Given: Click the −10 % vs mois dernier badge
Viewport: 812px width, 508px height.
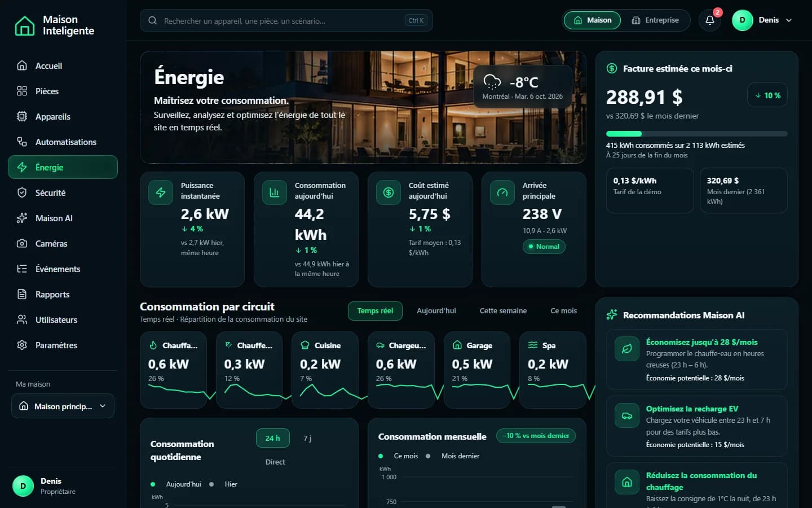Looking at the screenshot, I should pos(536,436).
